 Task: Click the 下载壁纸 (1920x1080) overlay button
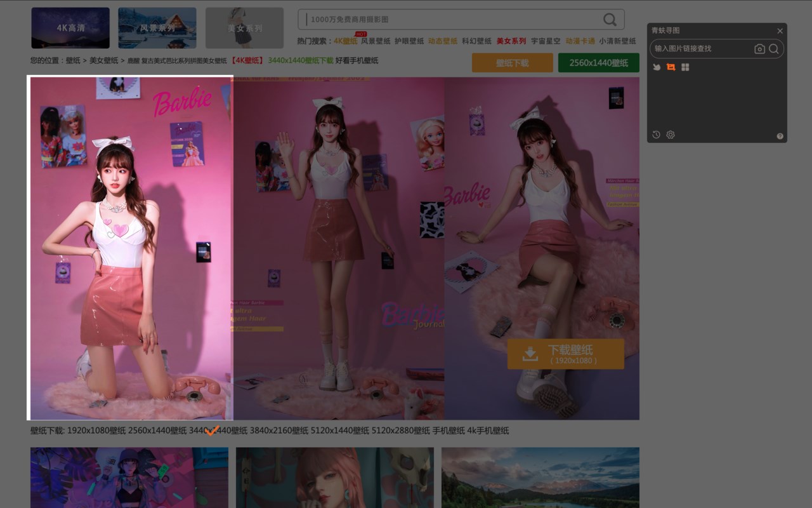tap(565, 354)
